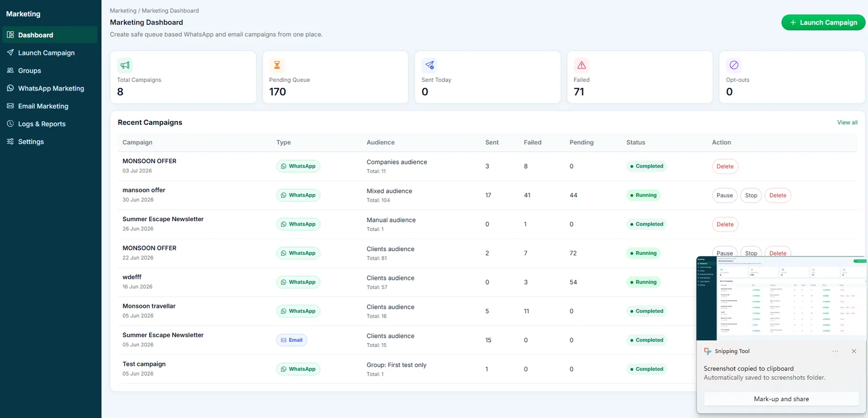
Task: Stop the mansoon offer campaign
Action: pos(751,195)
